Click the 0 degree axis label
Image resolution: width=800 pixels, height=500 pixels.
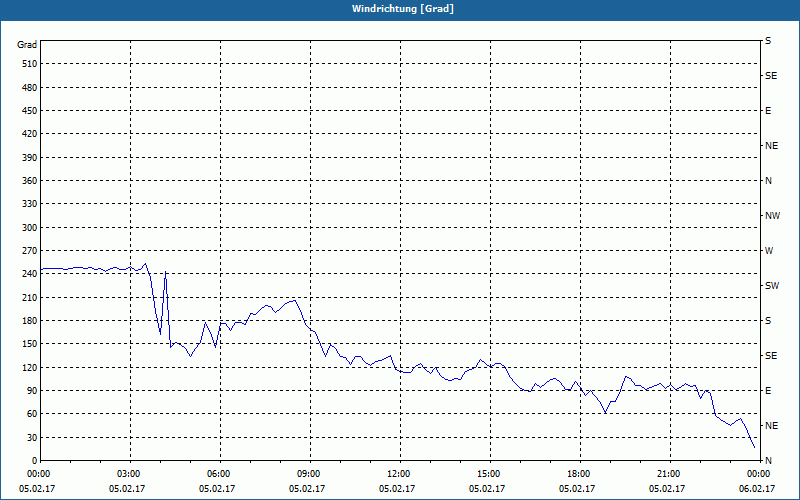click(x=35, y=461)
